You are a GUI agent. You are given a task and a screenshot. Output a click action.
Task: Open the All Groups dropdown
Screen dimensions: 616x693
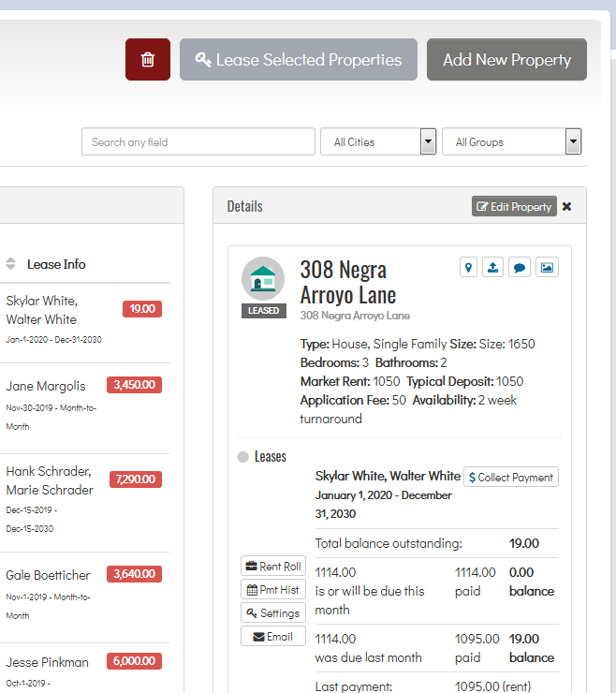coord(512,141)
